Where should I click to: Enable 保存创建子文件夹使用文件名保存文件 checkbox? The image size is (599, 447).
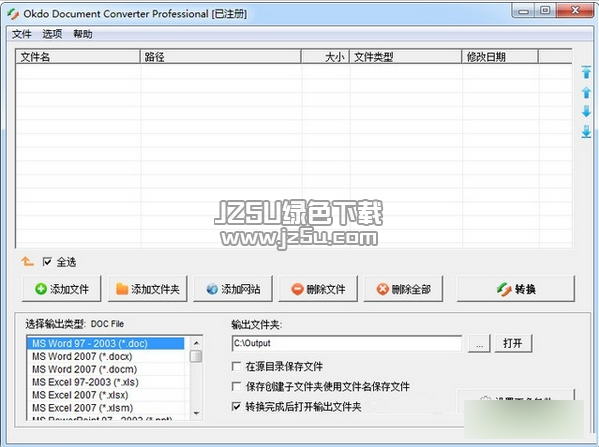pyautogui.click(x=236, y=386)
